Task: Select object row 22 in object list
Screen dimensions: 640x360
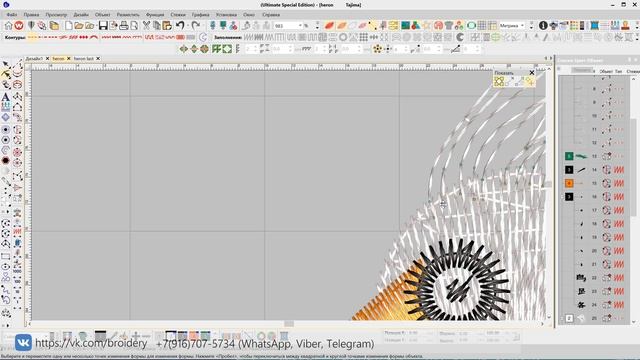Action: coord(594,278)
